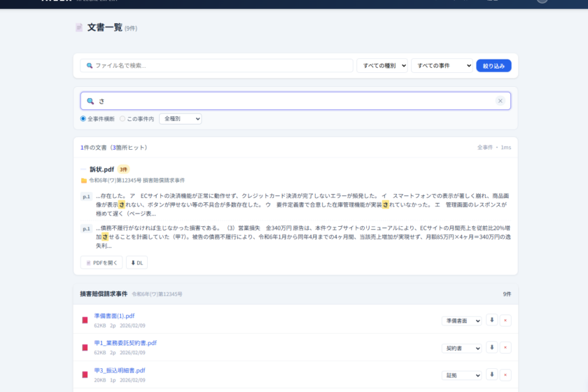Delete 甲1_業務委託契約書.pdf with the red X

tap(505, 347)
